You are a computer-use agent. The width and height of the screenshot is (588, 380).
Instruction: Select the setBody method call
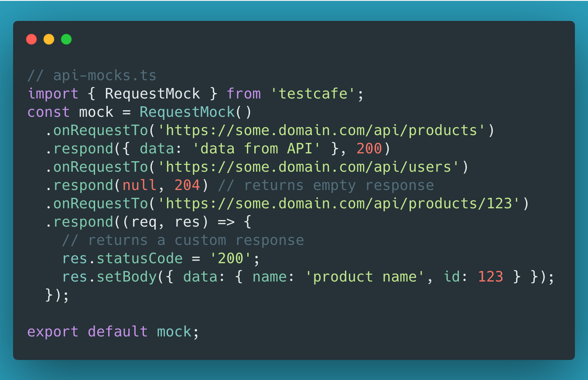tap(126, 276)
